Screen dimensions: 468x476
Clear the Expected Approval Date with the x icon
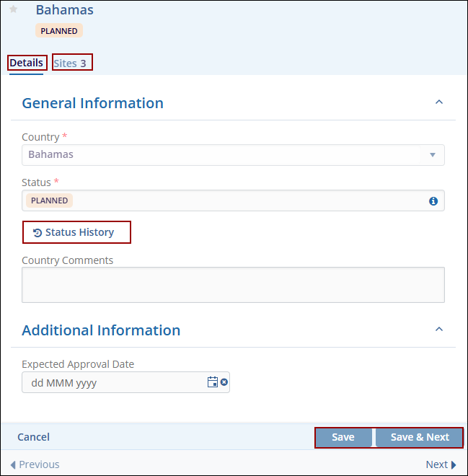pos(224,382)
